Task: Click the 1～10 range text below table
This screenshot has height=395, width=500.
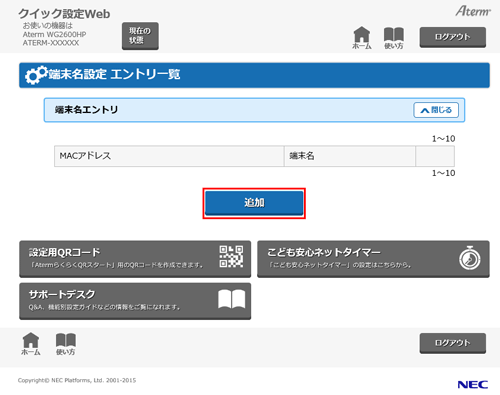Action: tap(443, 173)
